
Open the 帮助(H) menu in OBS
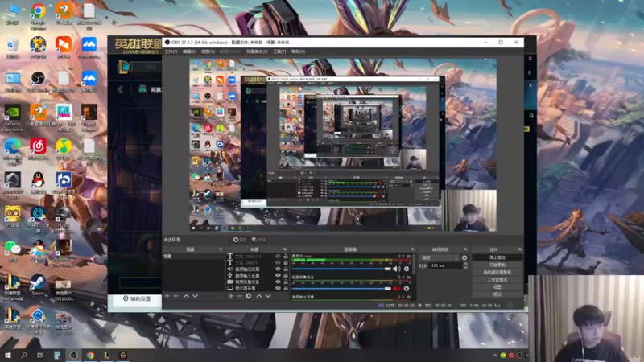click(298, 51)
